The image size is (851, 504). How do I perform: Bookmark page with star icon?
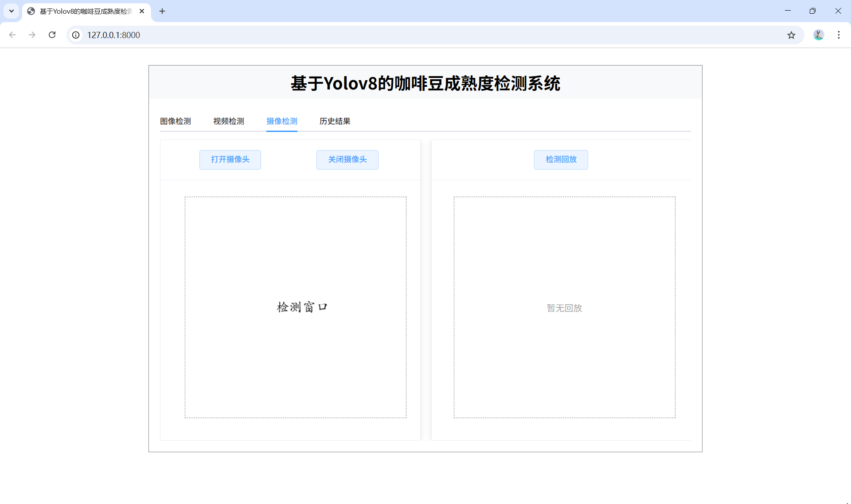click(x=791, y=35)
